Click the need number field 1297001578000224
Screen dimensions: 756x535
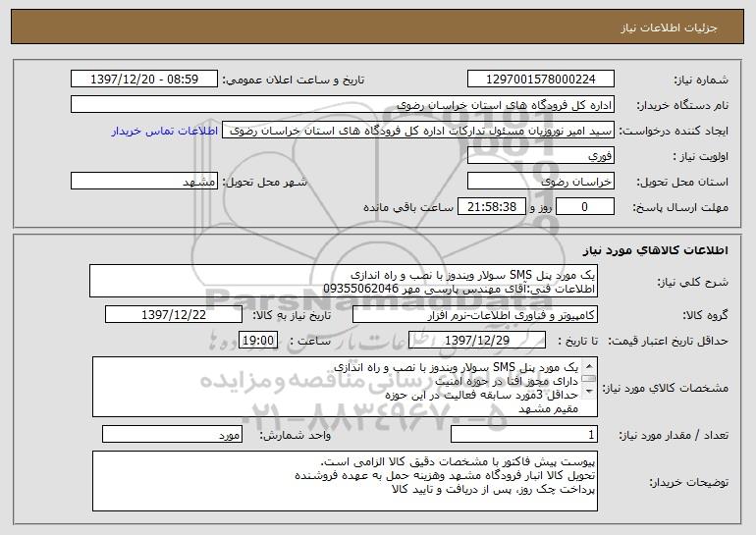540,80
